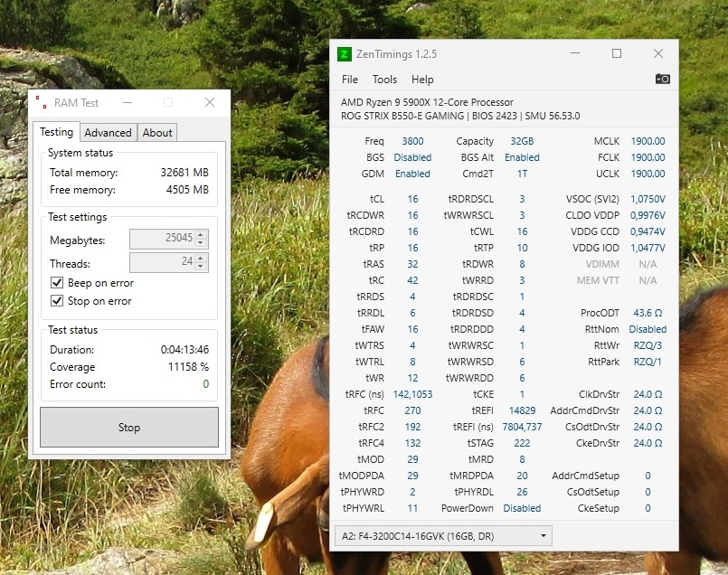Click the Megabytes input field
This screenshot has height=575, width=728.
[163, 239]
